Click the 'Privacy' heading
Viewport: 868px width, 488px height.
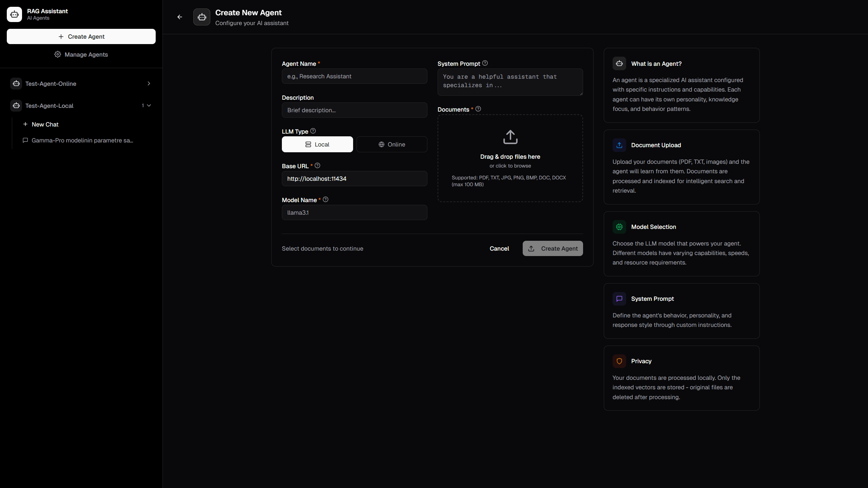coord(641,361)
